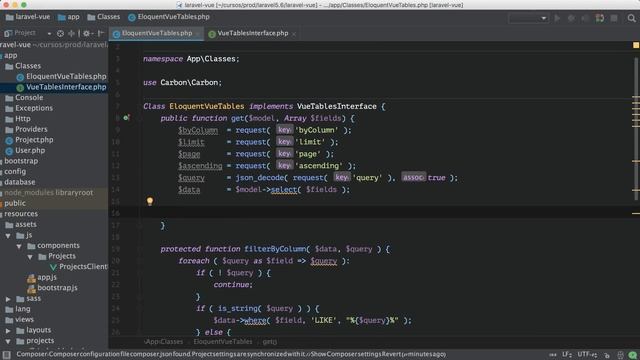Screen dimensions: 640x360
Task: Open the Project view dropdown arrow
Action: pos(49,33)
